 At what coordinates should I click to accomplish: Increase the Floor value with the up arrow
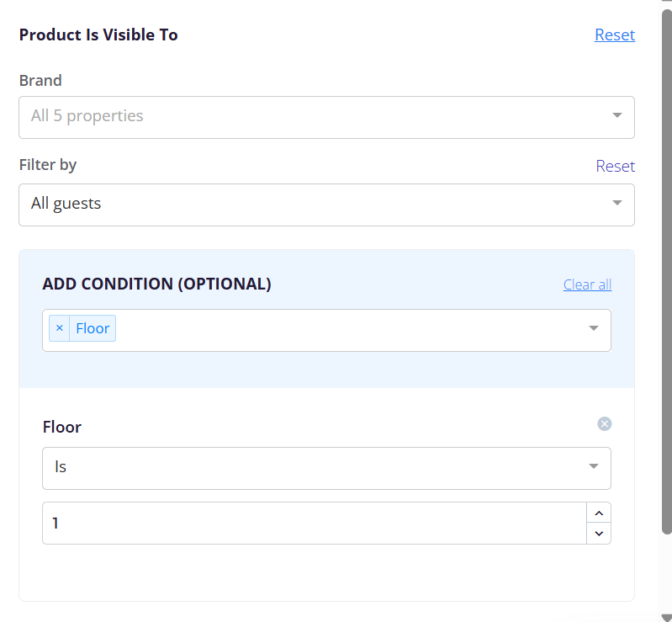coord(599,513)
